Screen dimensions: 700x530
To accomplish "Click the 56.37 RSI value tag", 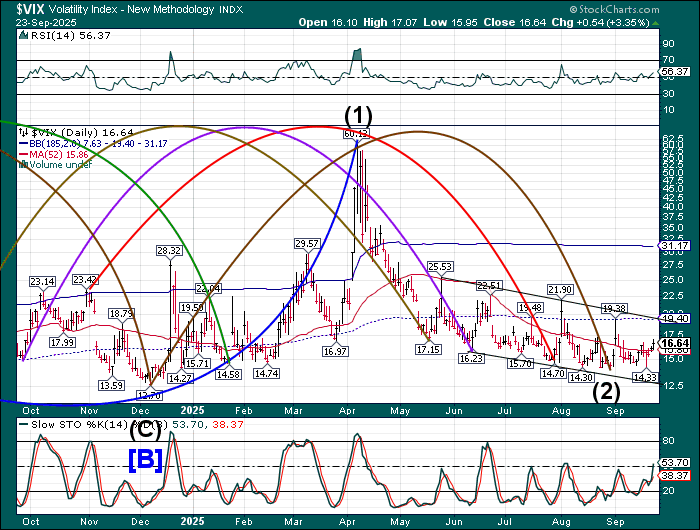I will coord(677,72).
